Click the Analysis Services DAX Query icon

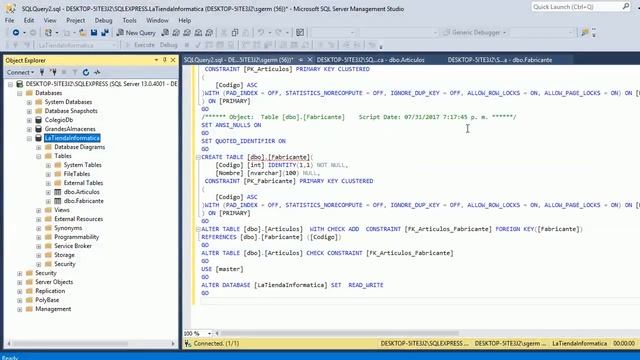[209, 32]
